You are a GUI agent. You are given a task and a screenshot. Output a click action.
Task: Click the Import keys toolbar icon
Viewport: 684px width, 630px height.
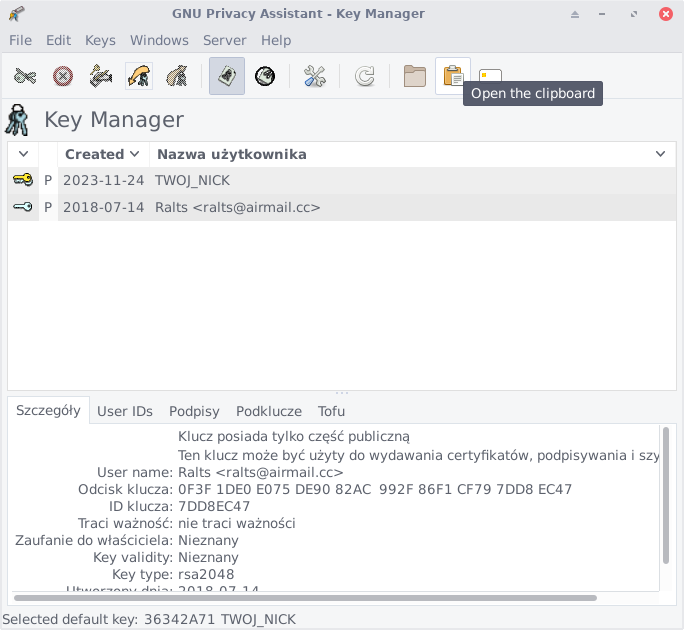pos(139,76)
